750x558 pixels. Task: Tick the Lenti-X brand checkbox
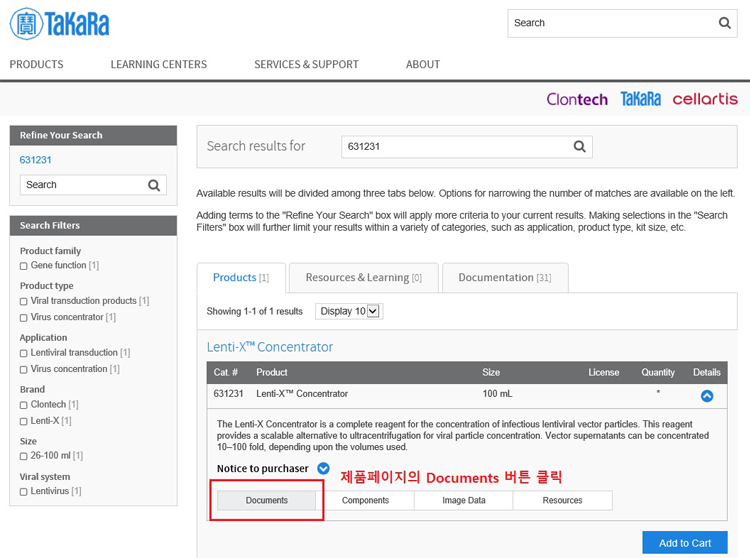[23, 421]
